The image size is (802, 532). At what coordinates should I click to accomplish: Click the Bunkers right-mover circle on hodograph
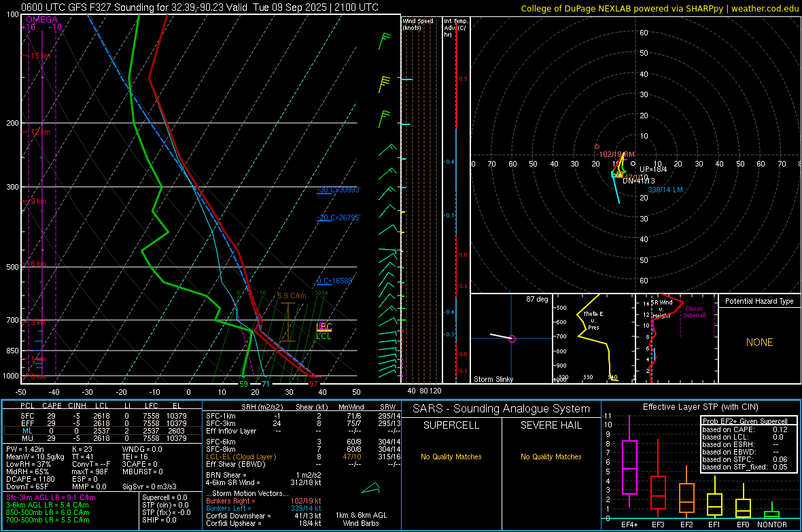click(597, 147)
